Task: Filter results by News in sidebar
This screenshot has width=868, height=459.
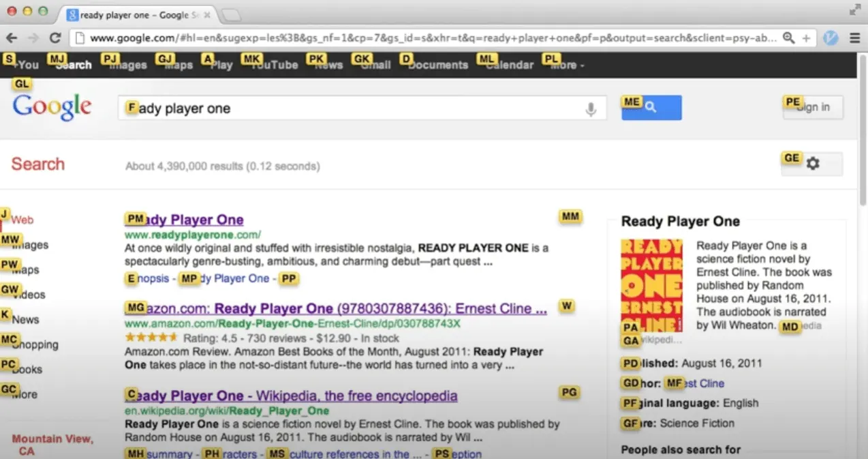Action: pos(25,319)
